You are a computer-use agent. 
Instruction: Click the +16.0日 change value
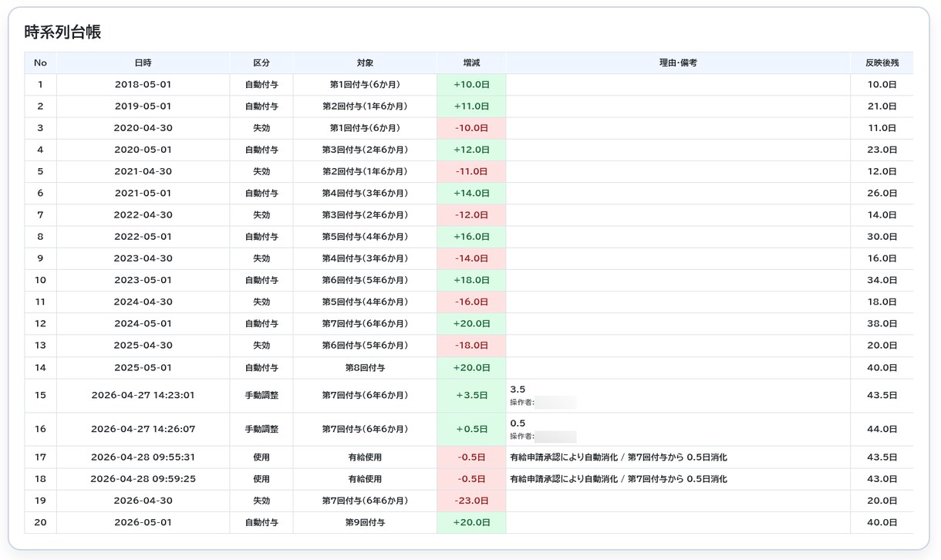tap(471, 237)
